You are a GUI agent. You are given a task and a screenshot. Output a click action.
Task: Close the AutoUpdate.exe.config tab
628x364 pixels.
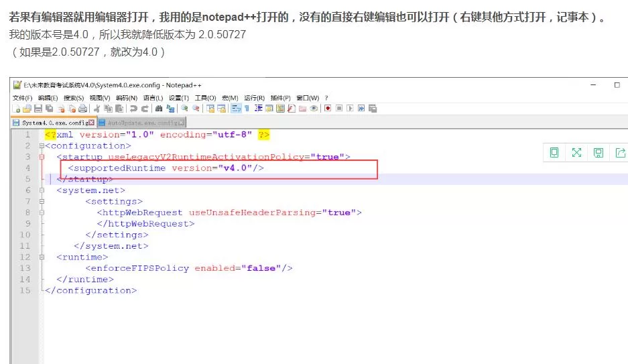181,123
